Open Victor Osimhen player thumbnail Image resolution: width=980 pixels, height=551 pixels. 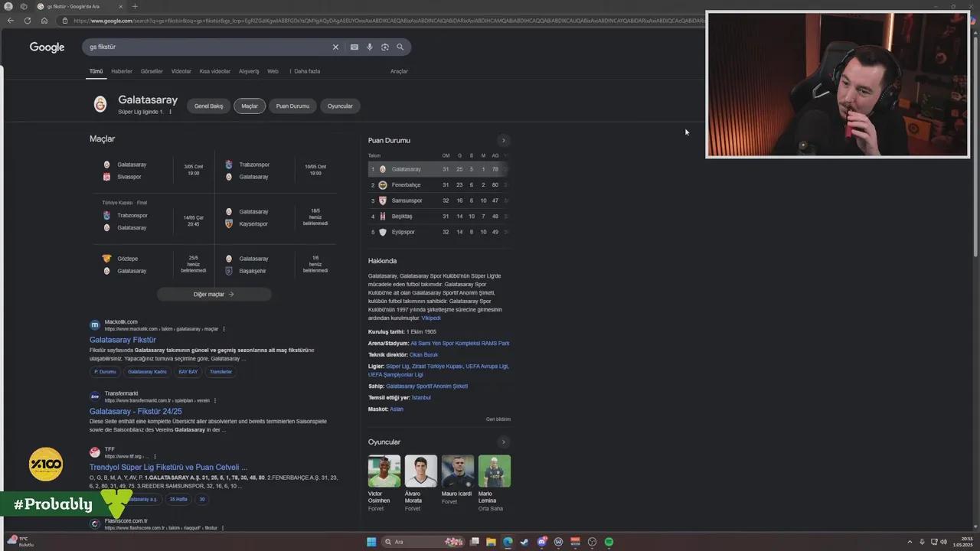point(384,471)
